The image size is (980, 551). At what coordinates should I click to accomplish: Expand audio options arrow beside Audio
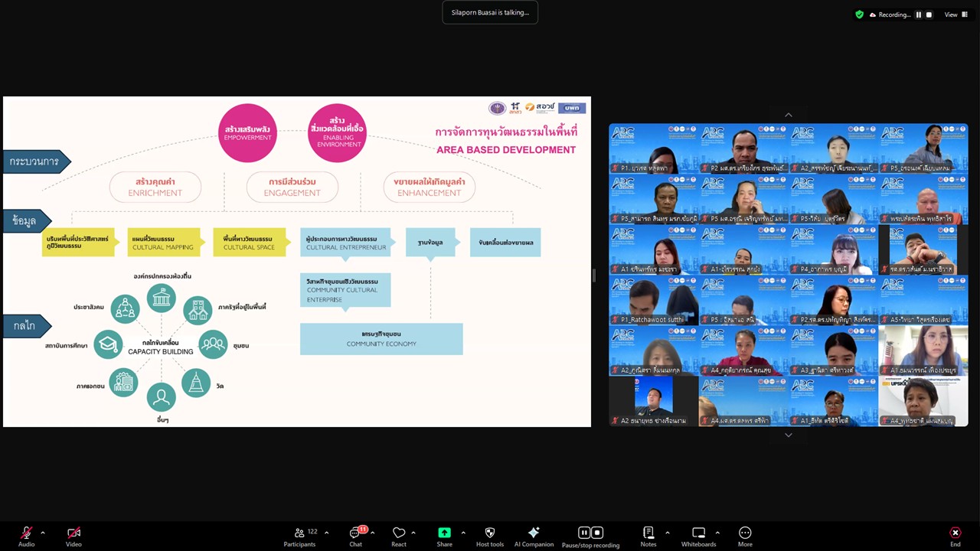click(x=43, y=533)
